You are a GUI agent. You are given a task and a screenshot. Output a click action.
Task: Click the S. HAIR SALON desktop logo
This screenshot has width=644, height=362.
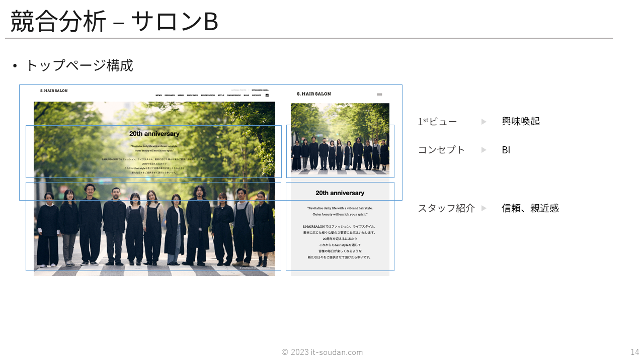[54, 91]
